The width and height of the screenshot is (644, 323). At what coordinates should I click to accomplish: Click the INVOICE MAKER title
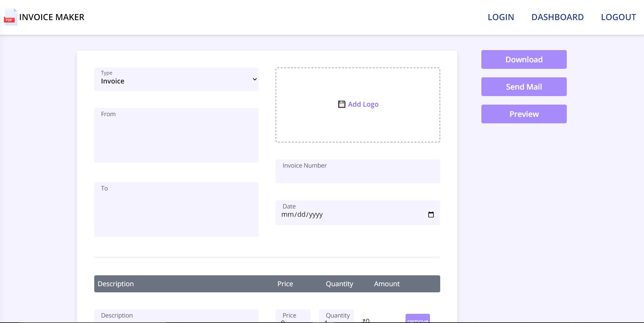click(x=52, y=17)
